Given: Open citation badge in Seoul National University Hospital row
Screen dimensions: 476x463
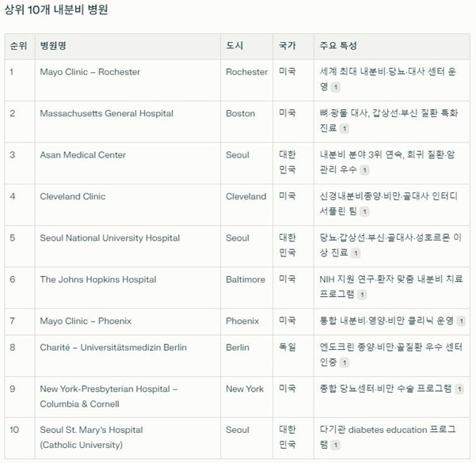Looking at the screenshot, I should [356, 253].
